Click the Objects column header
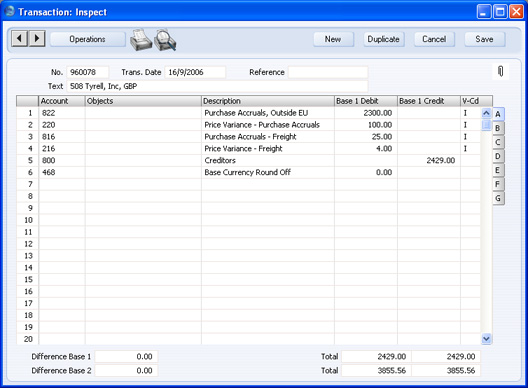This screenshot has width=528, height=388. pyautogui.click(x=143, y=101)
